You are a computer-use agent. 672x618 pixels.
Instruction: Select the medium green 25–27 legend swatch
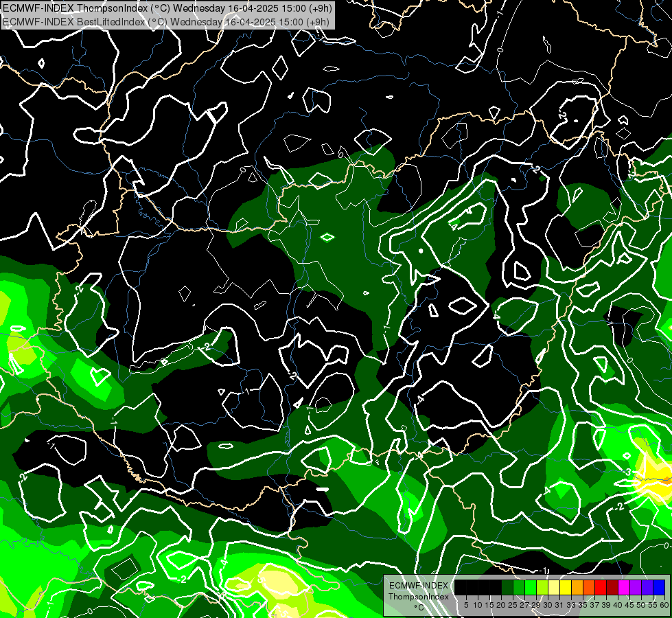pyautogui.click(x=519, y=587)
